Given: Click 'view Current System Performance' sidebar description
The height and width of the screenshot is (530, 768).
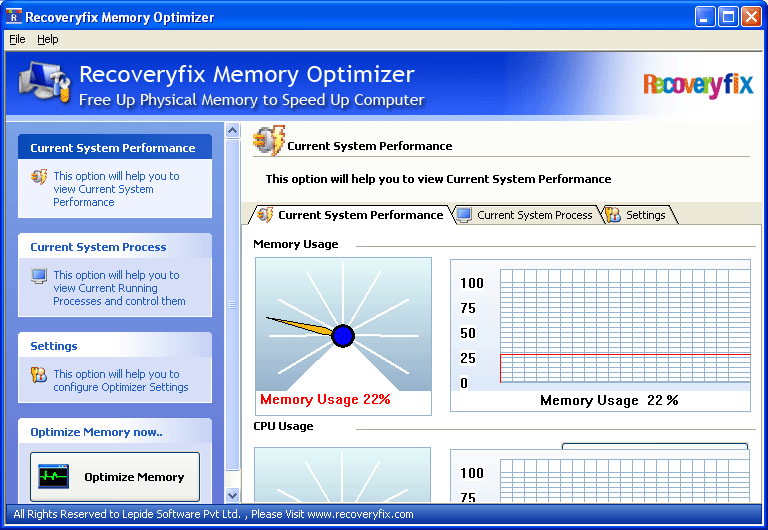Looking at the screenshot, I should (117, 189).
